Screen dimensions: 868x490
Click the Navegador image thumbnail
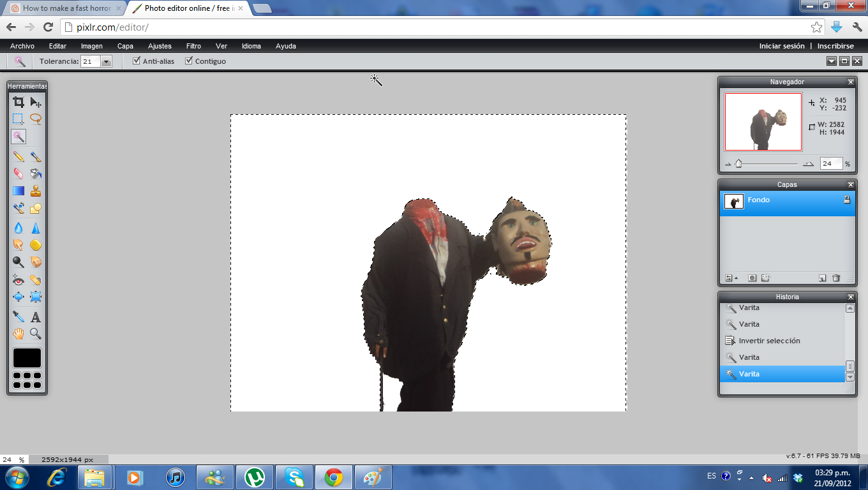coord(763,121)
